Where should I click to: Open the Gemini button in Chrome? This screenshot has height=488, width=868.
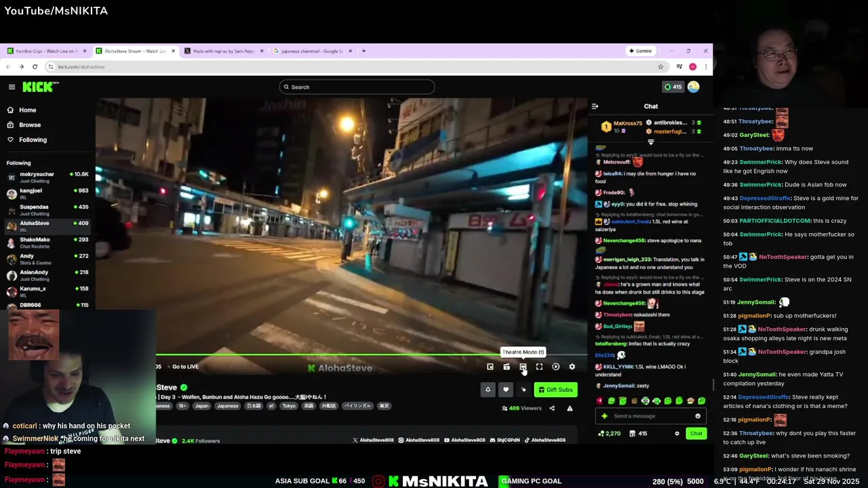(x=640, y=51)
